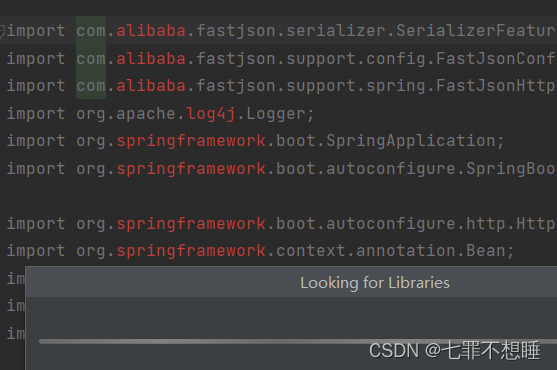
Task: Click 'spring' in the fastjson.support.spring import
Action: pos(396,86)
